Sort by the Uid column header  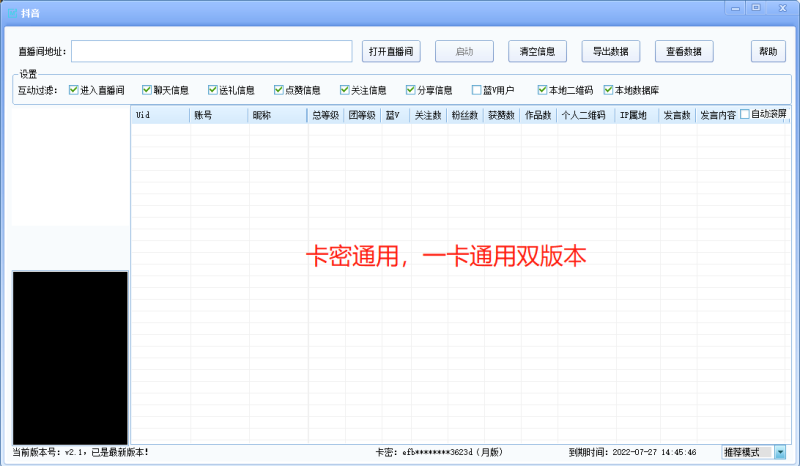[160, 115]
